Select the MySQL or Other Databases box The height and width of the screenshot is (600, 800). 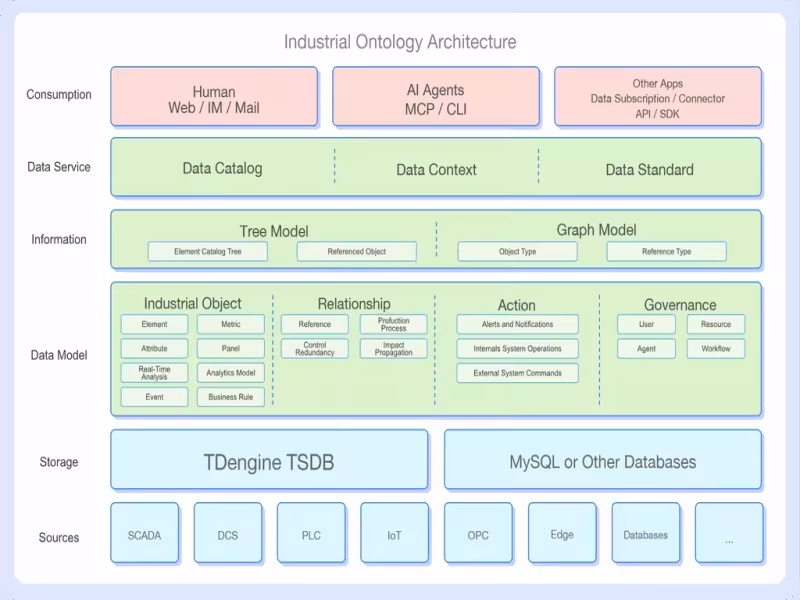pos(603,460)
